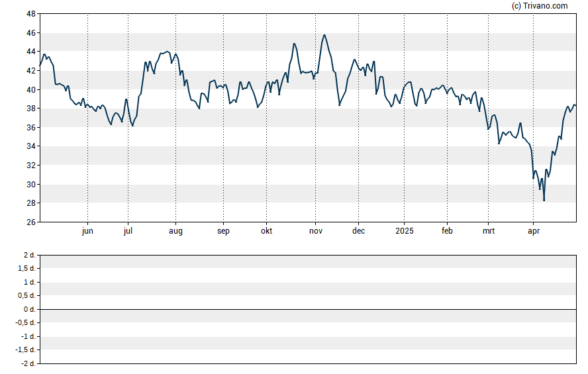Click the 38 price axis value

click(31, 109)
